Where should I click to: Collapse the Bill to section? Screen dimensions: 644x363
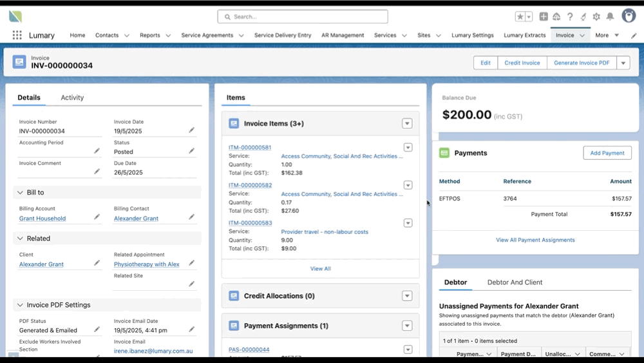tap(21, 193)
